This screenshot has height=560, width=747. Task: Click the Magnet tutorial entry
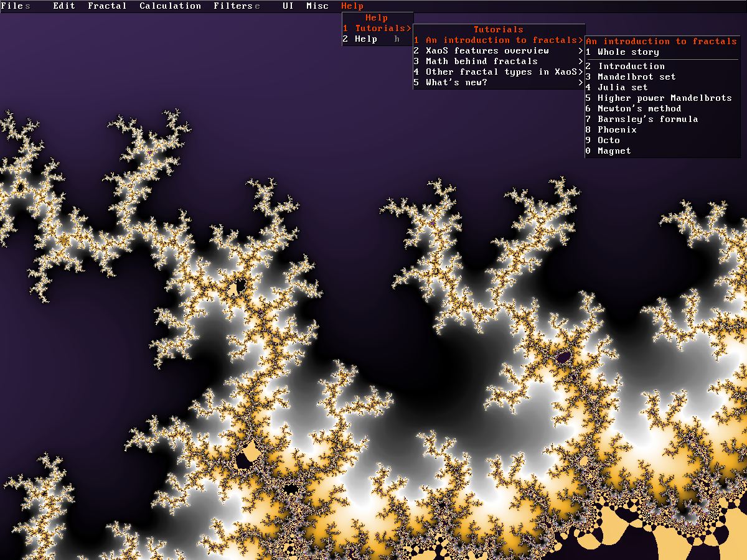[x=614, y=151]
